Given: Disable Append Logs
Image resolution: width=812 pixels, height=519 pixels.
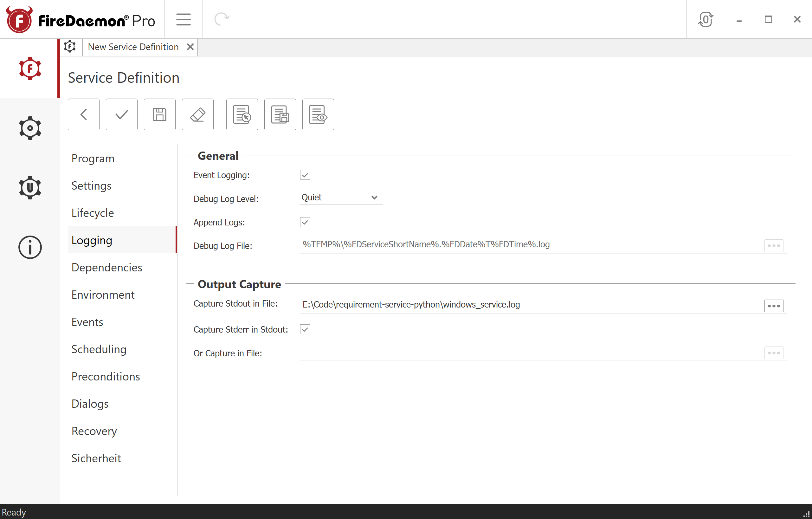Looking at the screenshot, I should tap(305, 222).
